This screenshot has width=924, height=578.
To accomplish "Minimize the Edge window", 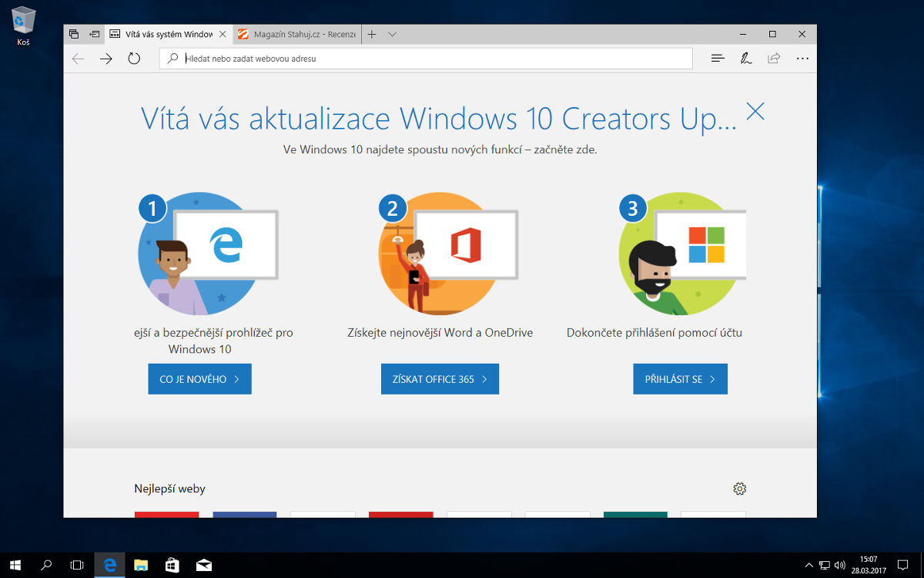I will (742, 34).
